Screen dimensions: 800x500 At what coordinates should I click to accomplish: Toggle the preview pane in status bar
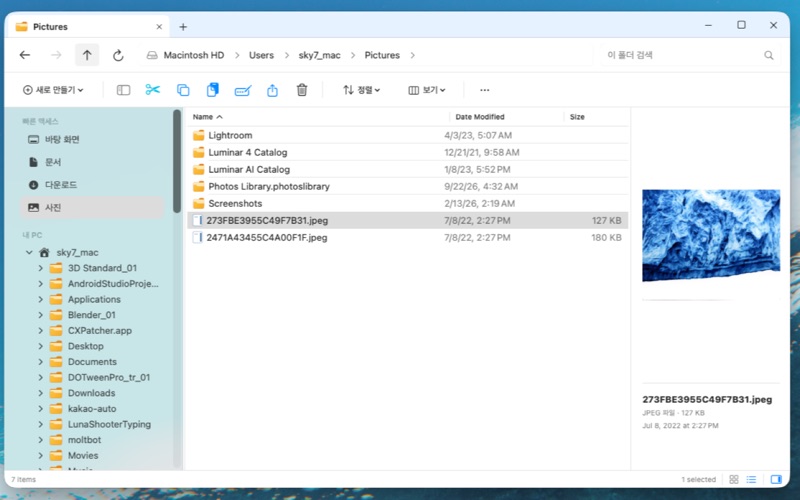pyautogui.click(x=776, y=479)
